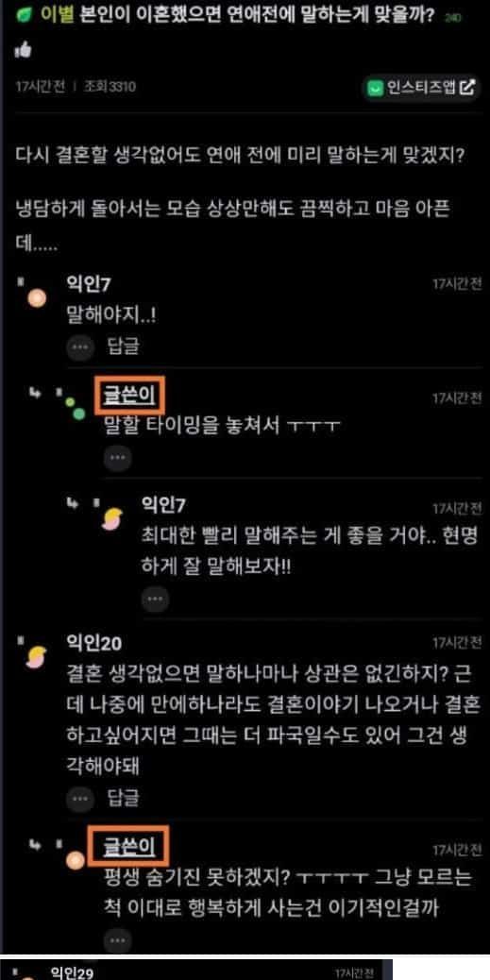The width and height of the screenshot is (490, 980).
Task: Click 답글 under 익인20's comment
Action: click(x=123, y=798)
